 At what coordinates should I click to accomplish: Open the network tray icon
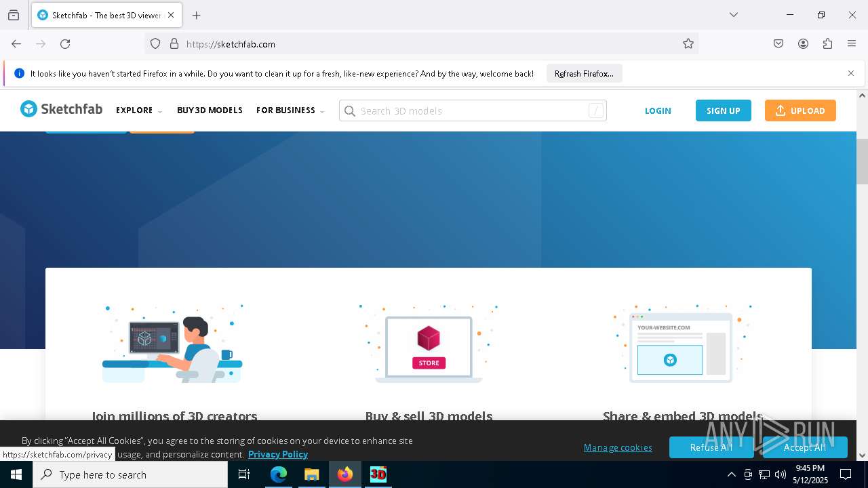coord(764,474)
